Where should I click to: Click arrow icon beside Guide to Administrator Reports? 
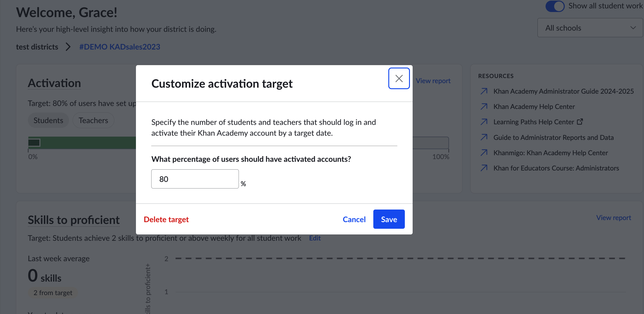click(x=484, y=137)
